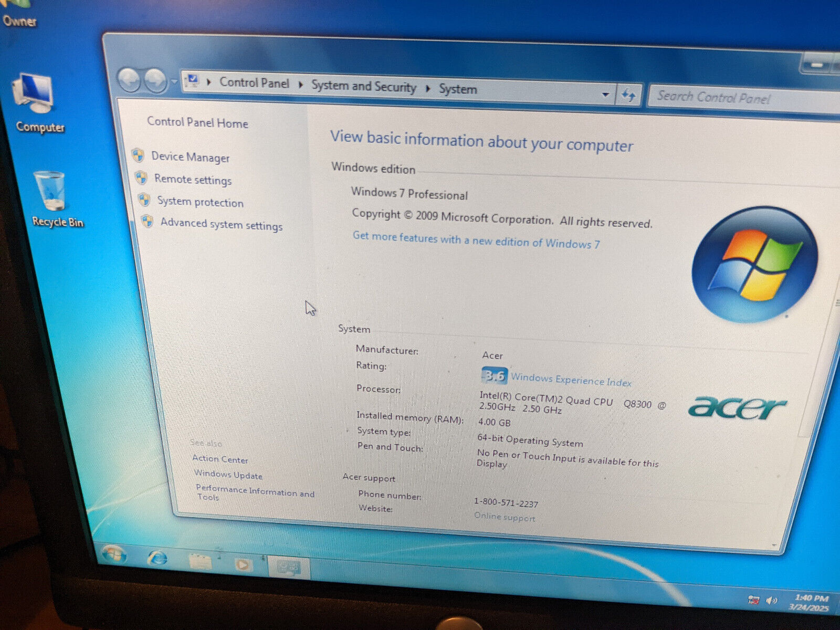This screenshot has height=630, width=840.
Task: Click the Windows logo orb image
Action: click(755, 264)
